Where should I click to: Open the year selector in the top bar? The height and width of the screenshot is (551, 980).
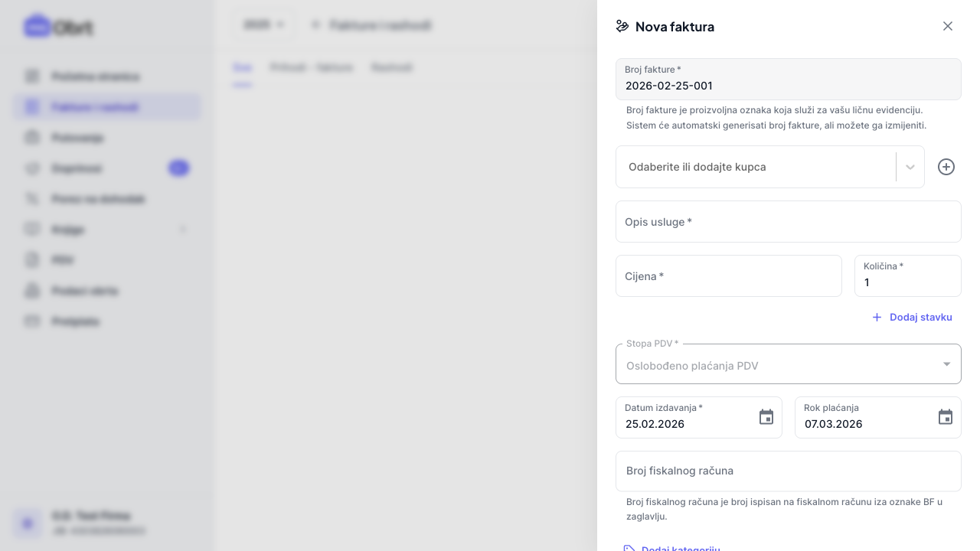pos(263,25)
